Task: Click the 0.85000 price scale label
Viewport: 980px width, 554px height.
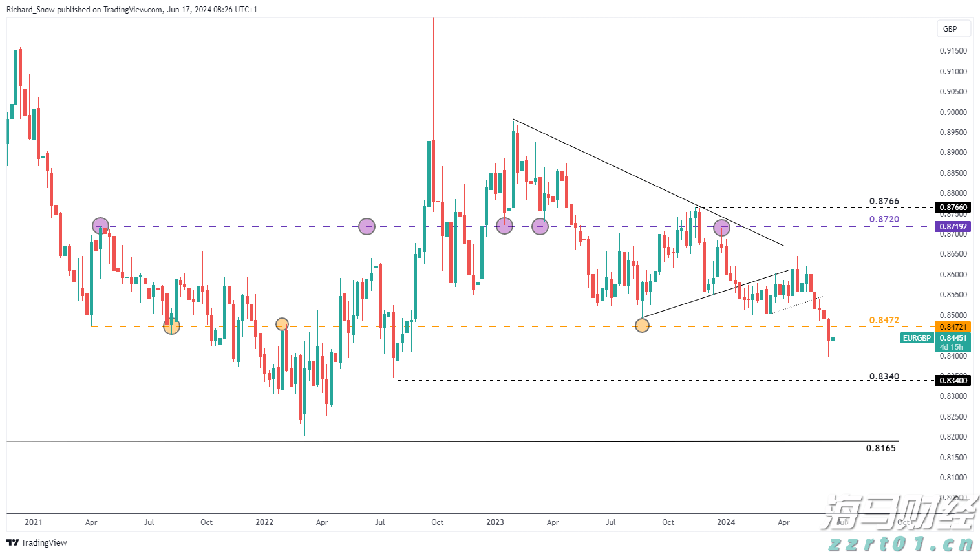Action: click(x=953, y=315)
